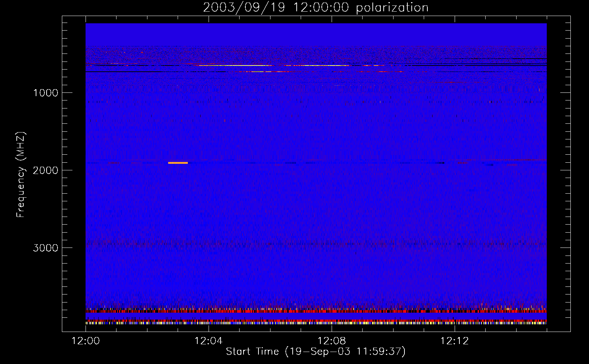Click the 12:08 time tick label
This screenshot has width=589, height=364.
332,341
